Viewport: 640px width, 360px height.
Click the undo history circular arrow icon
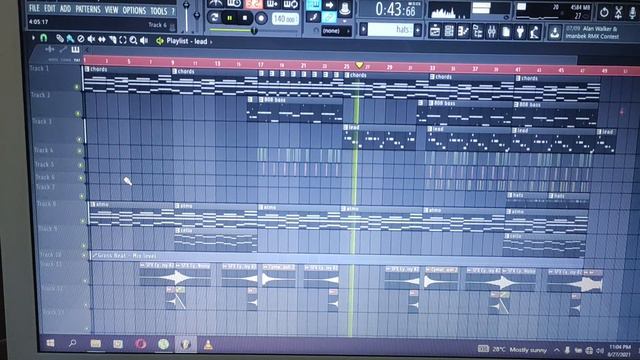point(604,13)
